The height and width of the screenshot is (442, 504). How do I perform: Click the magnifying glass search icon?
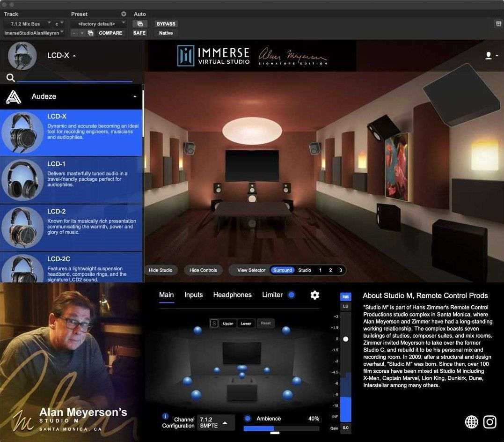point(10,77)
